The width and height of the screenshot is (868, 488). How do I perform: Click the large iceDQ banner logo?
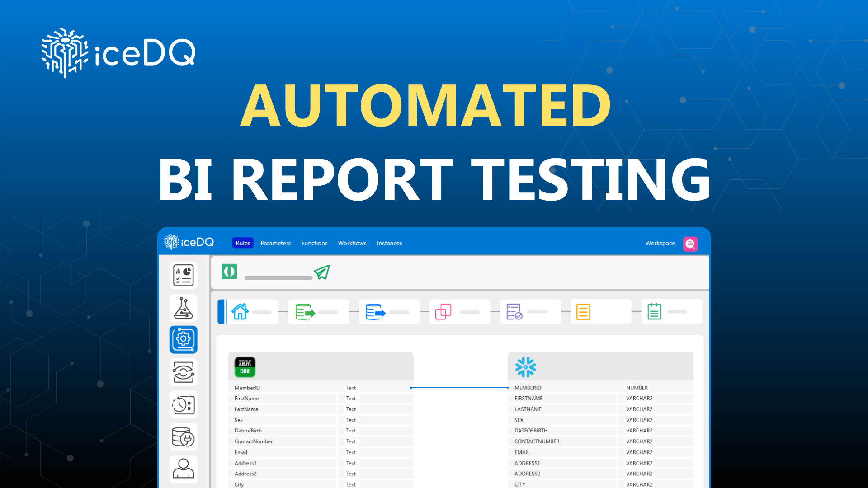(x=118, y=53)
